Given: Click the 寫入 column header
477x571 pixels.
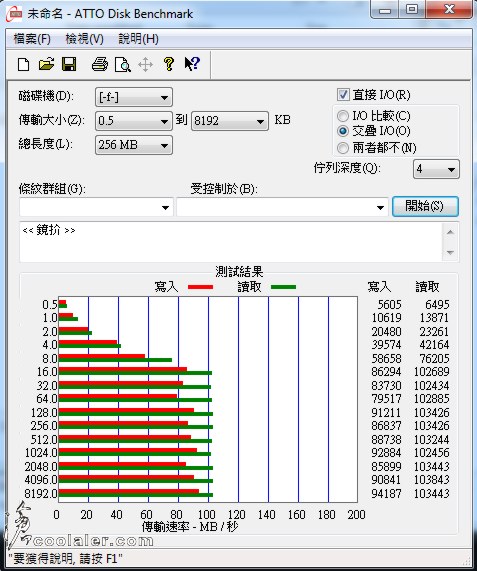Looking at the screenshot, I should [x=379, y=287].
